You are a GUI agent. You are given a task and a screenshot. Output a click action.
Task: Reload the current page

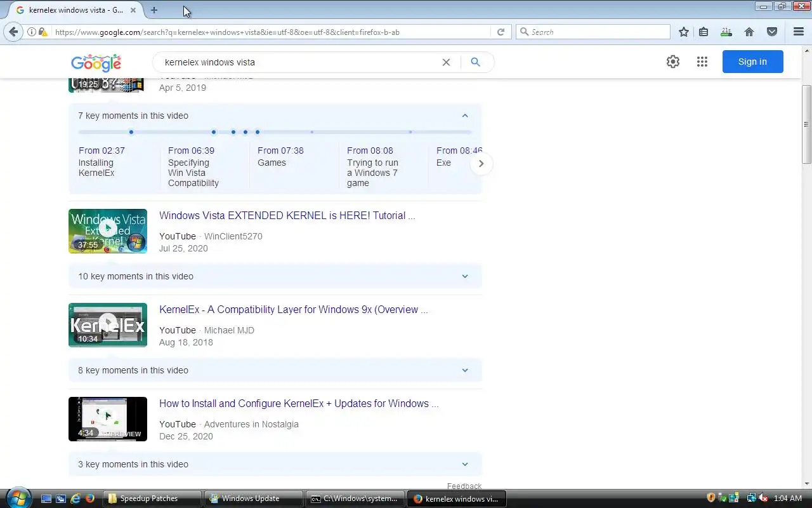pyautogui.click(x=501, y=32)
